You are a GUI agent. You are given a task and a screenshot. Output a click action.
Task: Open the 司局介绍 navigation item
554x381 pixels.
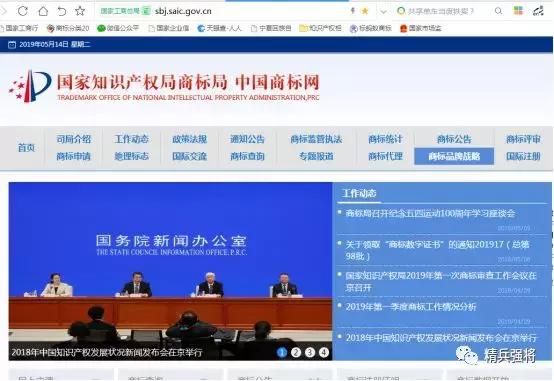tap(73, 139)
